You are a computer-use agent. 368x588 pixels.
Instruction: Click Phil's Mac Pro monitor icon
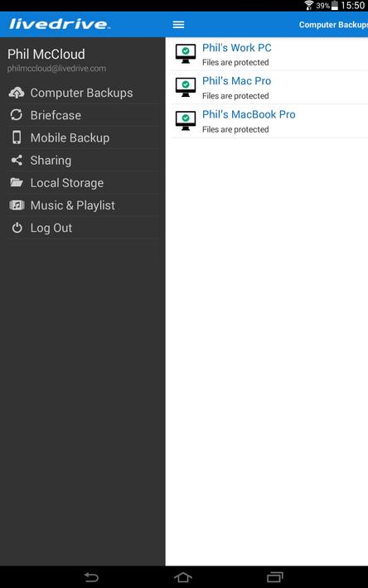[186, 87]
